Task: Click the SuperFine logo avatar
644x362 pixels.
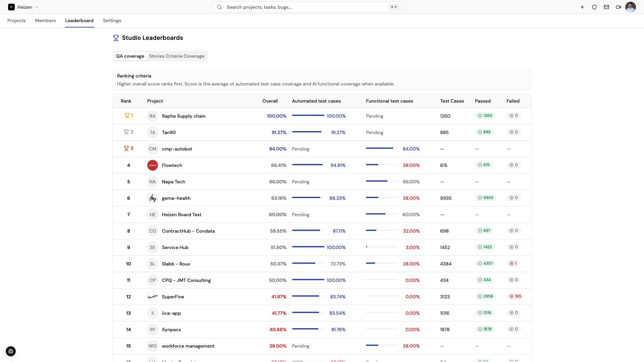Action: [153, 297]
